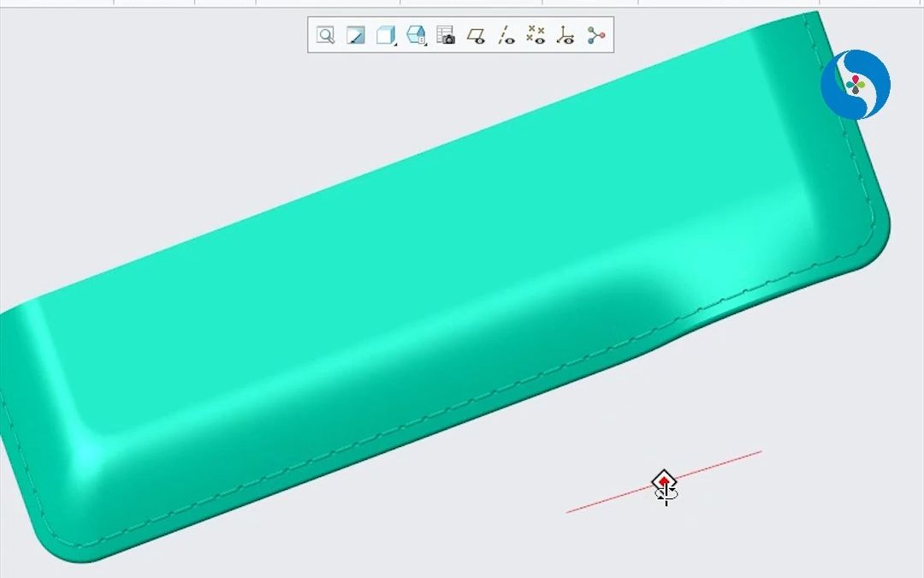Expand the Saved Orientations dropdown arrow
This screenshot has width=924, height=578.
pyautogui.click(x=425, y=43)
